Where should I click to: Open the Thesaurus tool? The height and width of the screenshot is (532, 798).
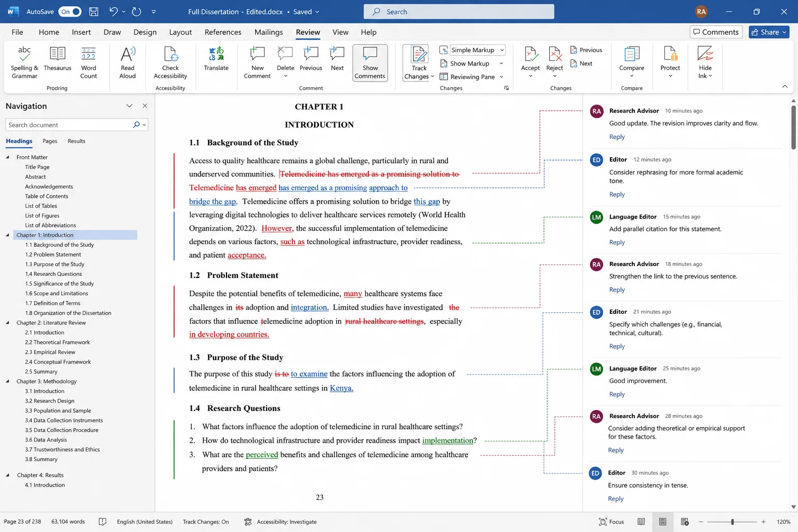pyautogui.click(x=58, y=59)
